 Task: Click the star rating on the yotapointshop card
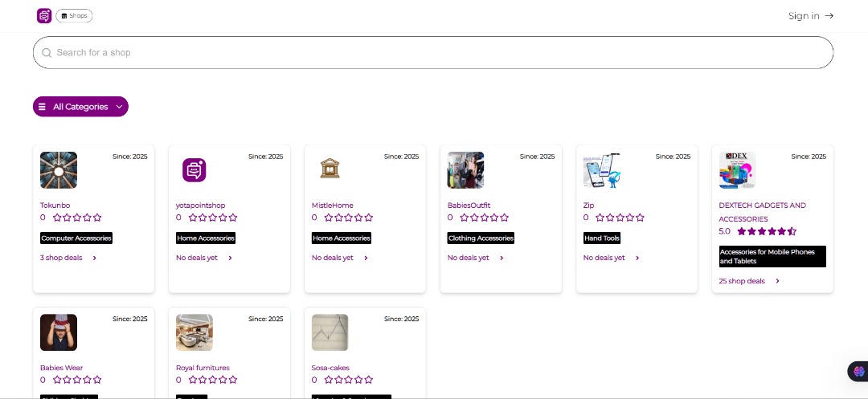point(212,218)
